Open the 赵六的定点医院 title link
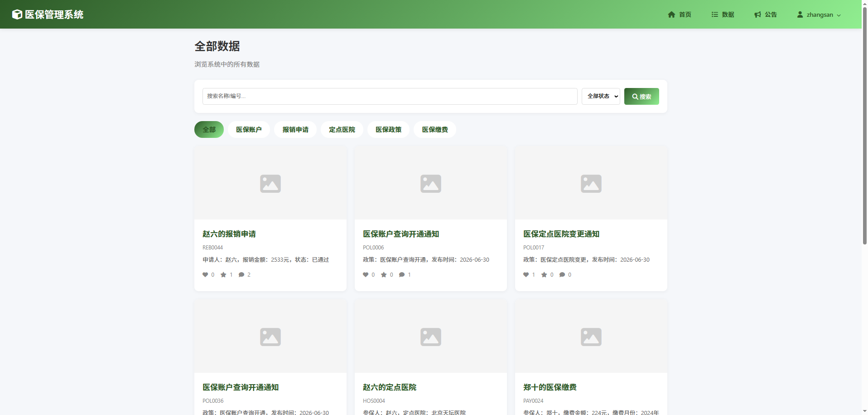Screen dimensions: 868x415 (390, 387)
